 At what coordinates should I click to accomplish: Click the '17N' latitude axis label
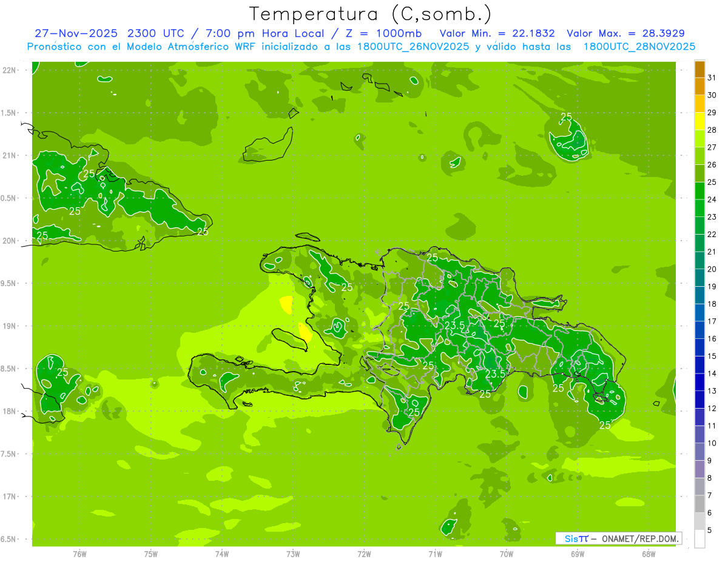pos(9,497)
